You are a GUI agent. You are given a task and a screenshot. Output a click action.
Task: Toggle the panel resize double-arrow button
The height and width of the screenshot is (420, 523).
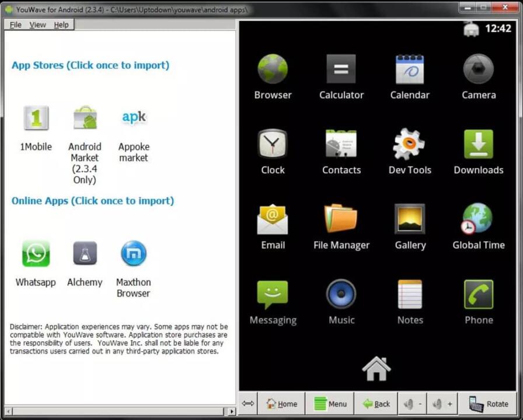(248, 404)
